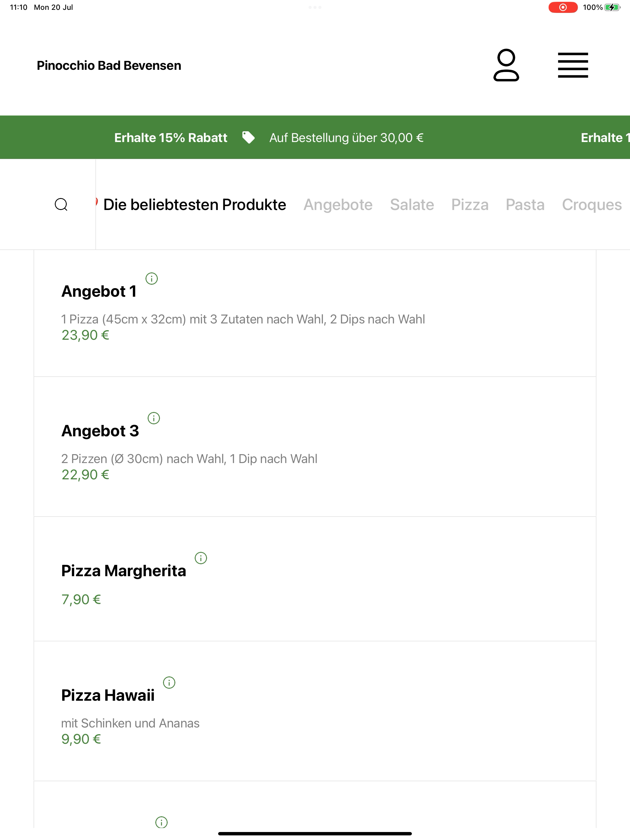Screen dimensions: 630x840
Task: Tap info icon of the partially visible bottom item
Action: [161, 822]
